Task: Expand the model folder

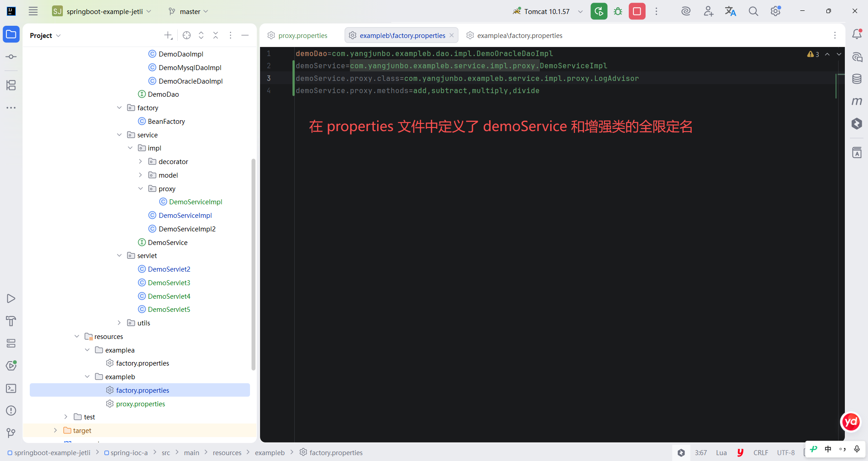Action: [x=140, y=175]
